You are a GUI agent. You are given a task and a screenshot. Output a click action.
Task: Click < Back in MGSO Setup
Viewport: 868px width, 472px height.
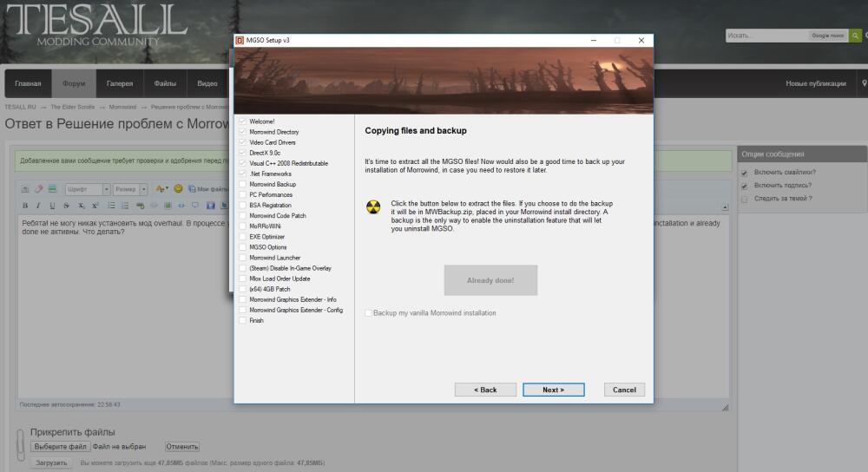tap(485, 390)
